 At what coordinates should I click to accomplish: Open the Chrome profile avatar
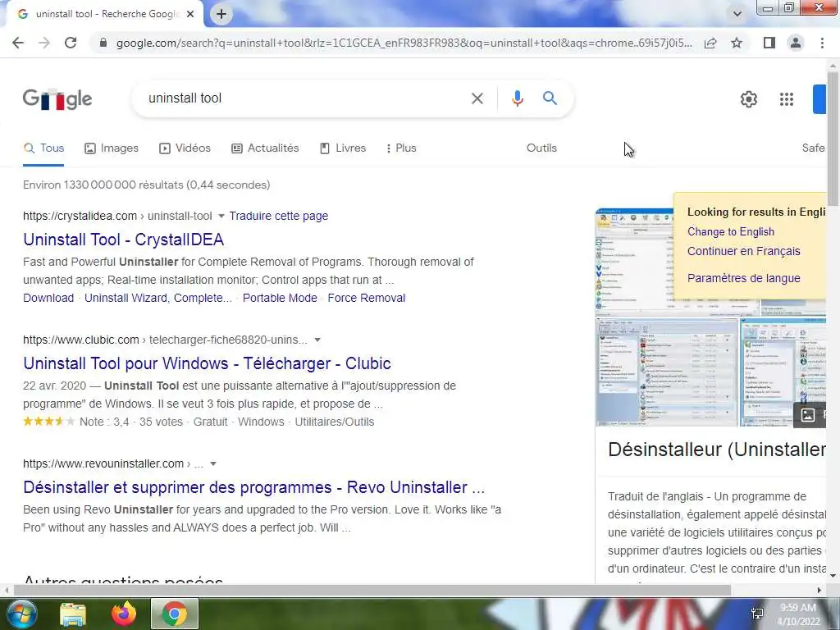point(796,43)
